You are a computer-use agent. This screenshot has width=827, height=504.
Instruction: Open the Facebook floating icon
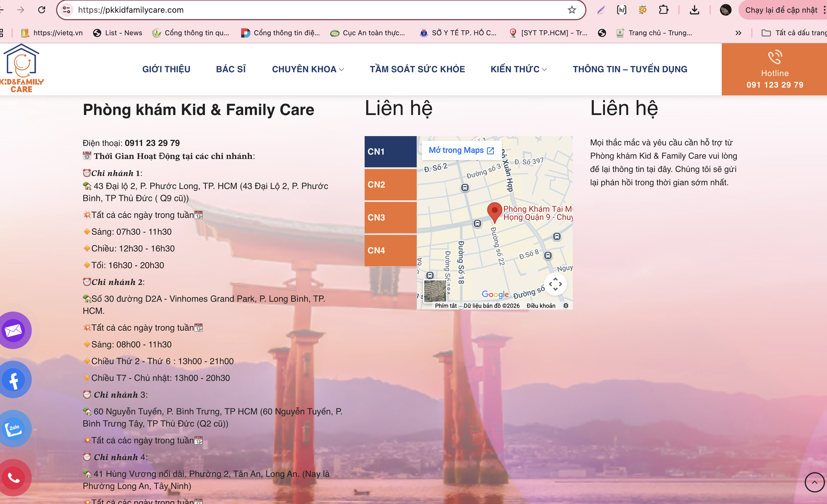tap(13, 380)
